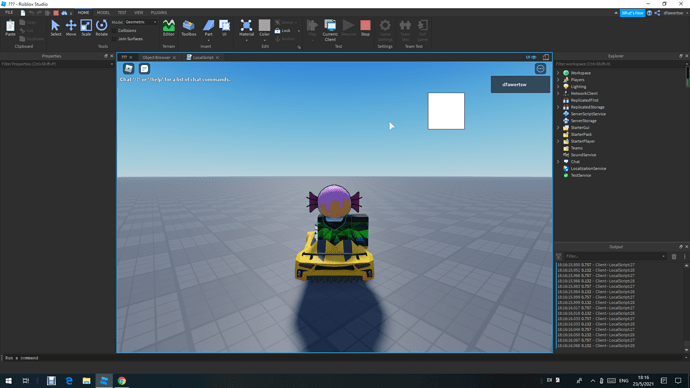Clear output with trash icon
The width and height of the screenshot is (690, 388).
[x=674, y=256]
